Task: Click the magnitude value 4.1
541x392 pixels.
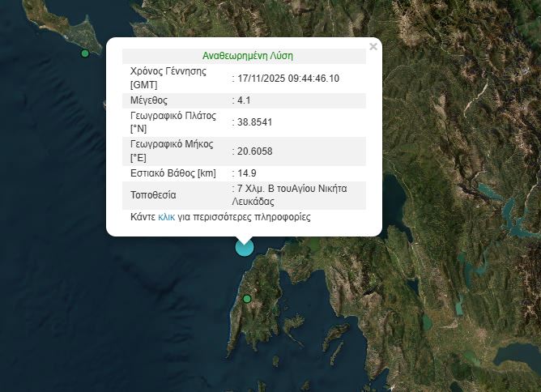Action: click(244, 100)
